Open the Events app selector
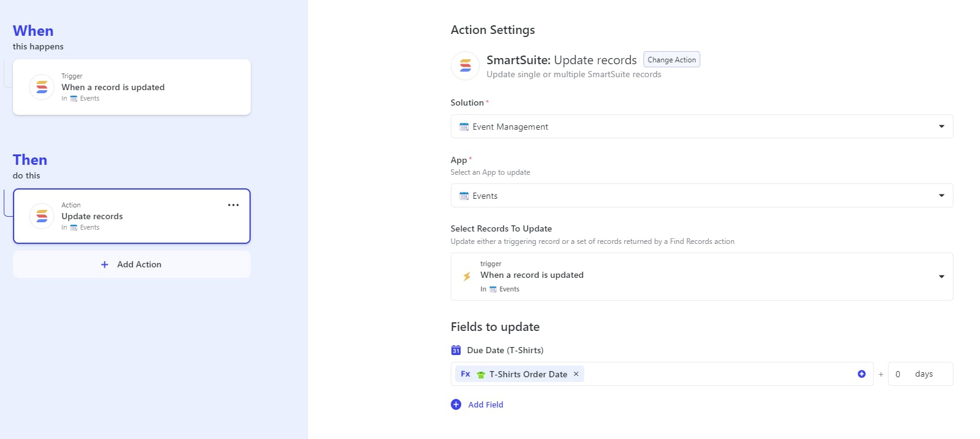This screenshot has width=980, height=439. point(701,196)
